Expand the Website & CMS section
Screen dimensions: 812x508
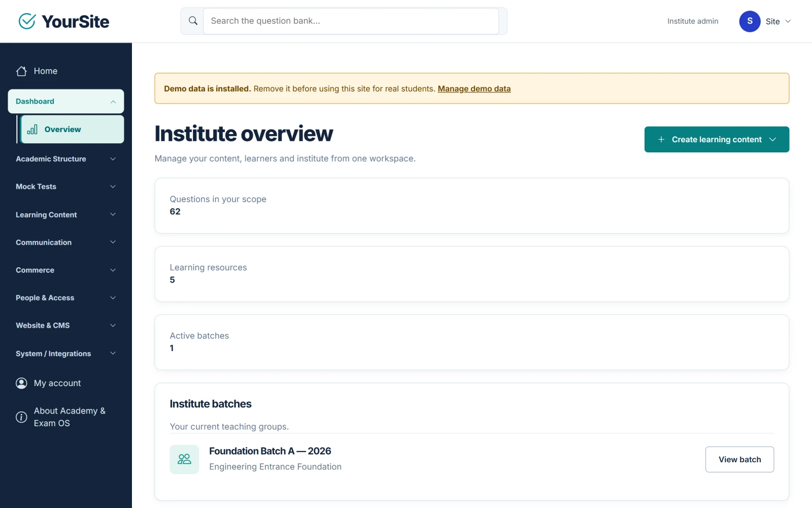point(66,325)
